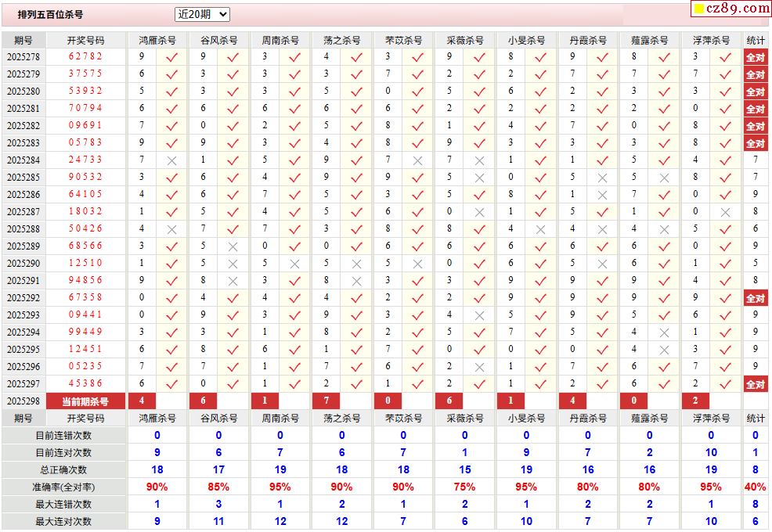Click the 小旻杀号 cross mark in row 2025288
Image resolution: width=772 pixels, height=532 pixels.
click(x=540, y=229)
